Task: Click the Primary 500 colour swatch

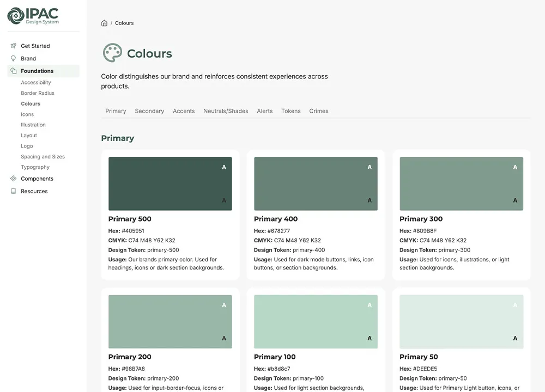Action: coord(170,183)
